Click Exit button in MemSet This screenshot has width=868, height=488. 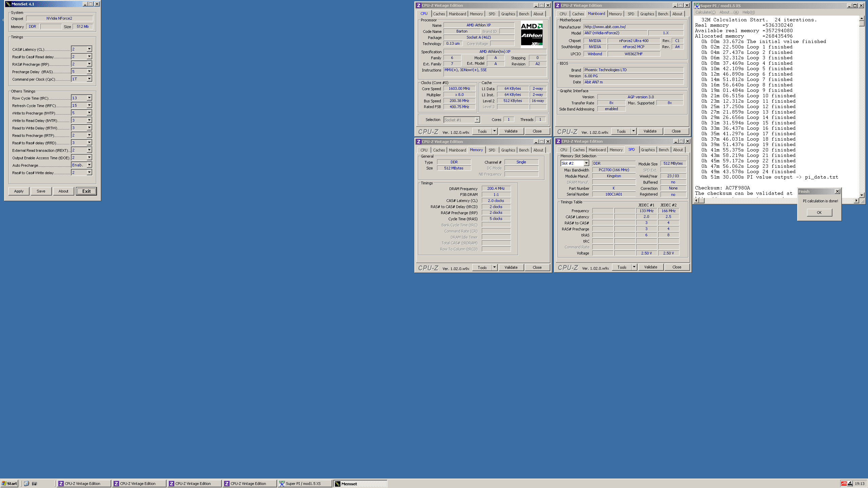click(x=86, y=191)
